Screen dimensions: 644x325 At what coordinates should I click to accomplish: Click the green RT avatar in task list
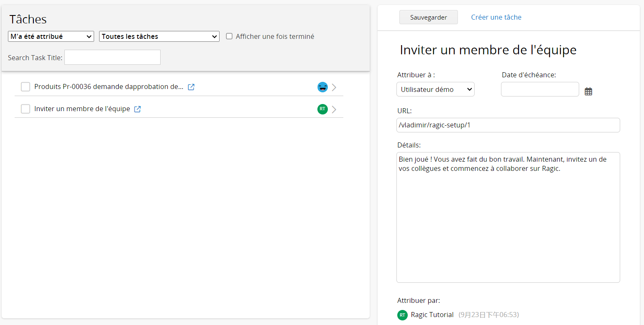(x=322, y=109)
